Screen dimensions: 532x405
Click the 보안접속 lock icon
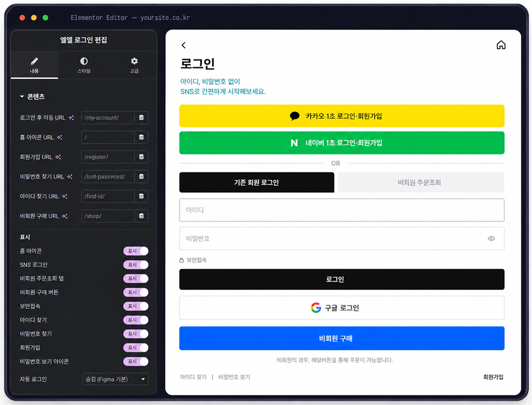tap(181, 260)
